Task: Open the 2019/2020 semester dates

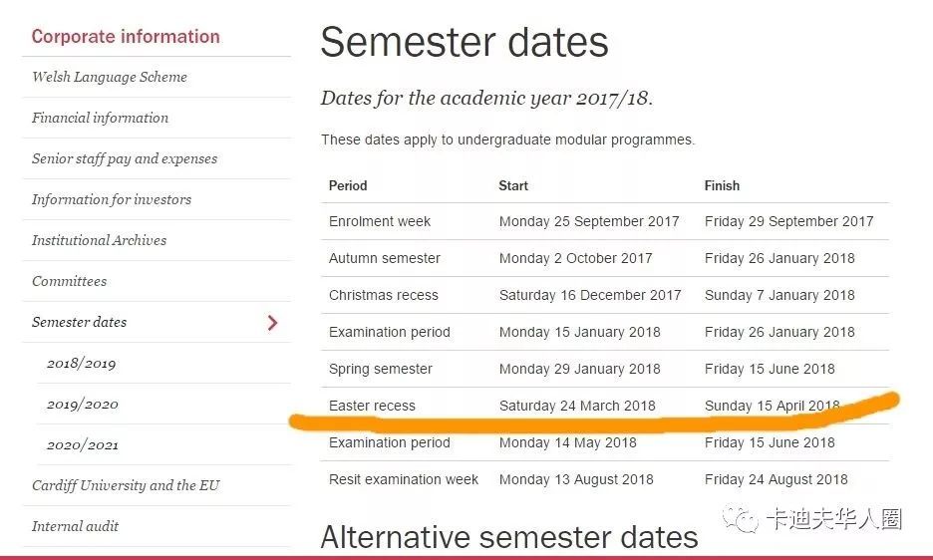Action: (83, 405)
